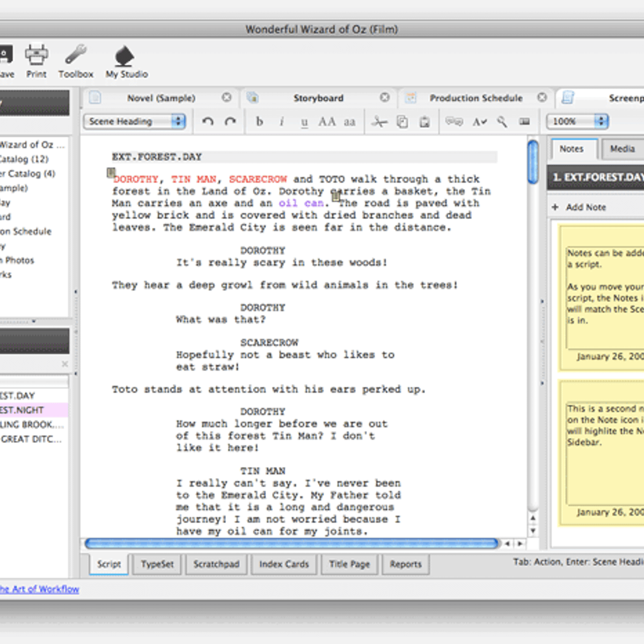Click the icon right of the magnifier
Image resolution: width=644 pixels, height=644 pixels.
[x=524, y=122]
